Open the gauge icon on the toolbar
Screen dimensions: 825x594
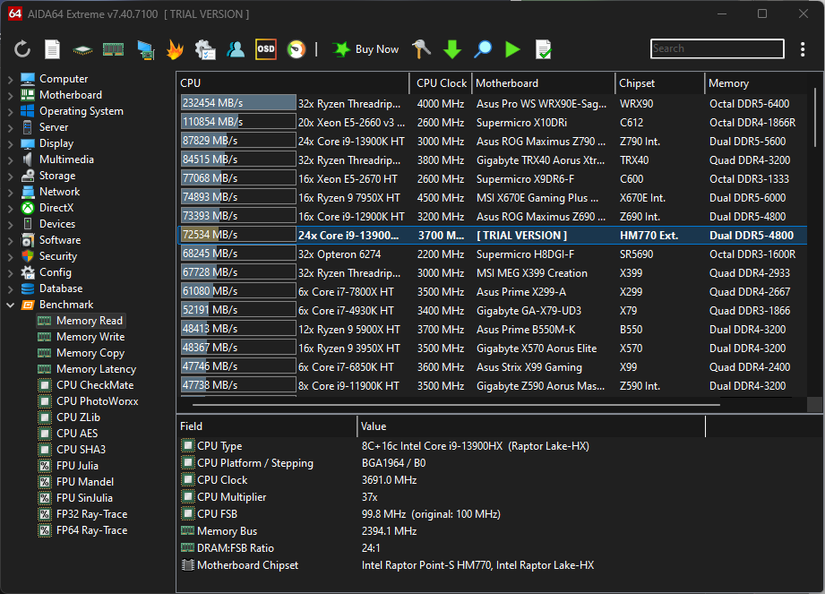click(295, 49)
